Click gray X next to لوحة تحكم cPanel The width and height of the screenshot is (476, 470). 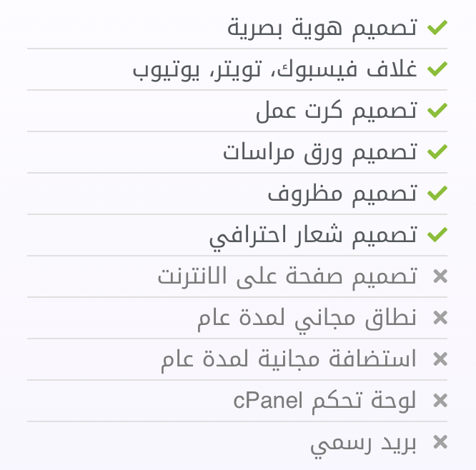coord(440,401)
